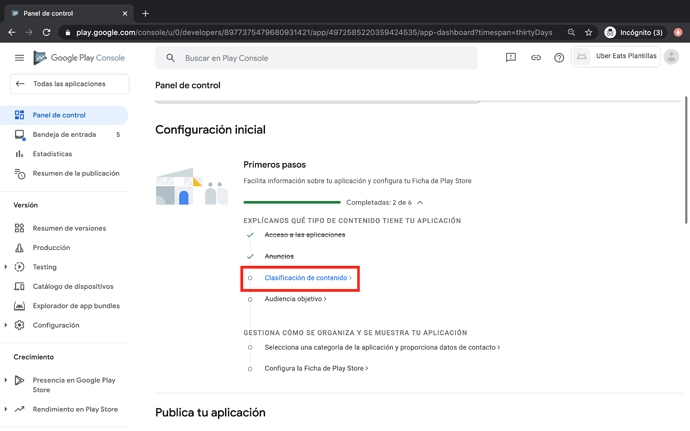Image resolution: width=690 pixels, height=431 pixels.
Task: Expand the Testing sidebar section
Action: pyautogui.click(x=6, y=267)
